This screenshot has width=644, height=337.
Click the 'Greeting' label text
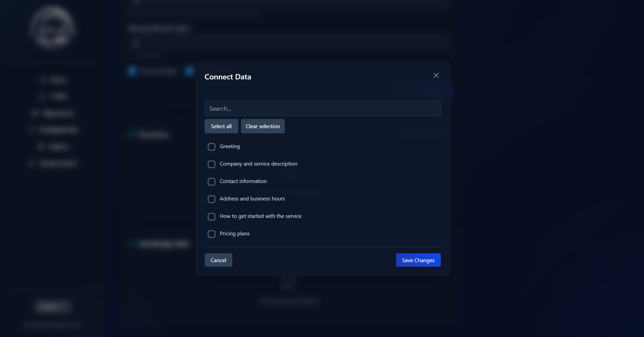(229, 146)
